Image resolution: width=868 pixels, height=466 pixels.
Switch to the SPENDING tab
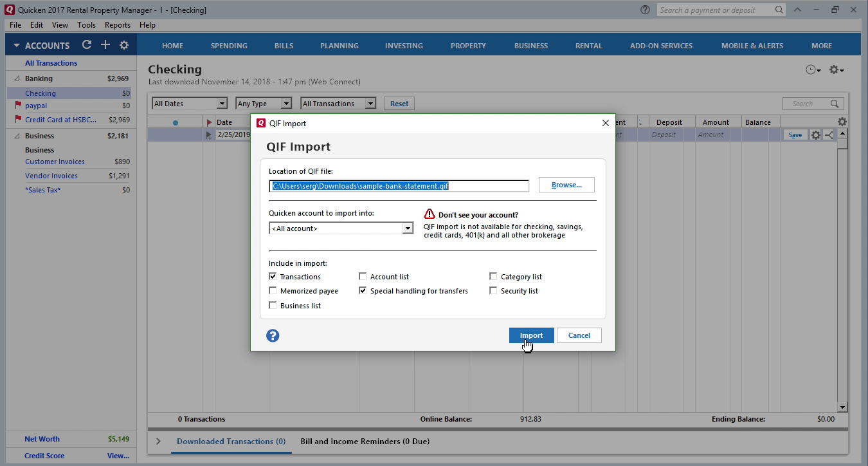229,46
